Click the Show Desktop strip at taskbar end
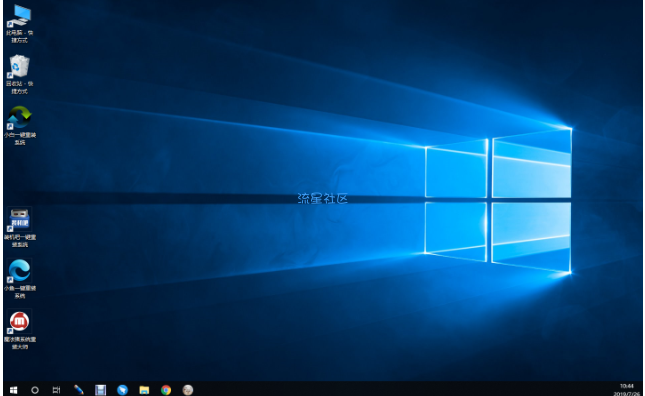This screenshot has width=645, height=396. [642, 390]
